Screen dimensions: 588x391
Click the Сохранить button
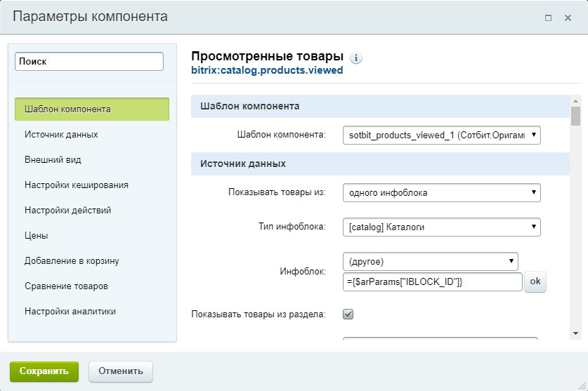[x=44, y=371]
